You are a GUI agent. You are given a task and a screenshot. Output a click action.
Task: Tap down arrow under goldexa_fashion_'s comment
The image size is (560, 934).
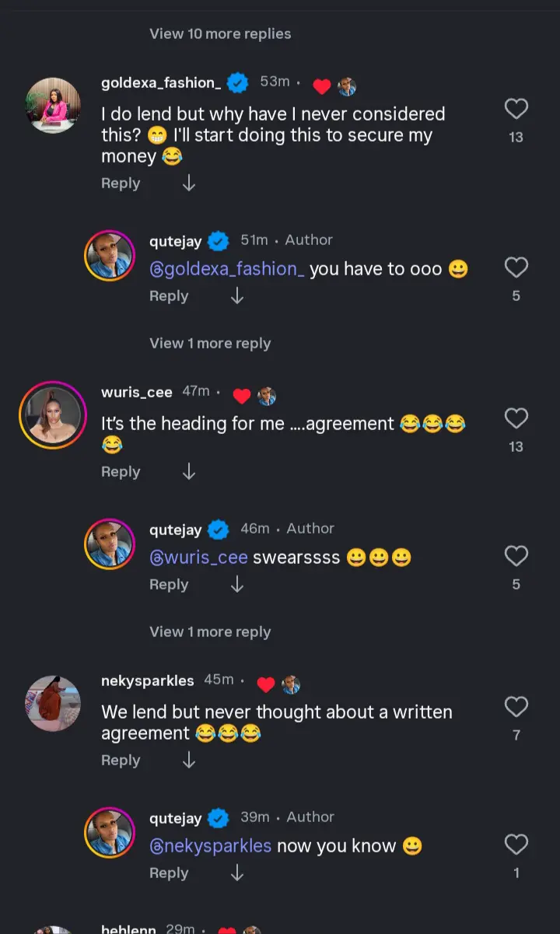(x=188, y=184)
